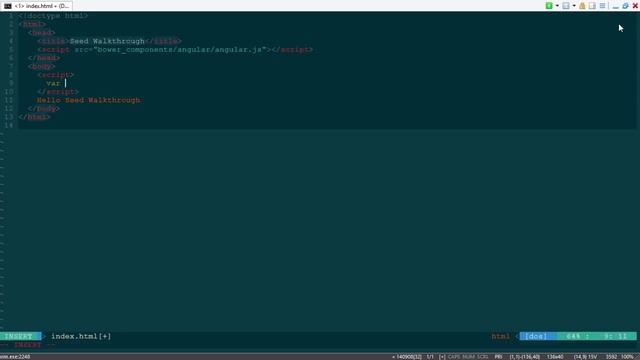This screenshot has height=360, width=640.
Task: Restore the ConEmu window size
Action: point(625,6)
